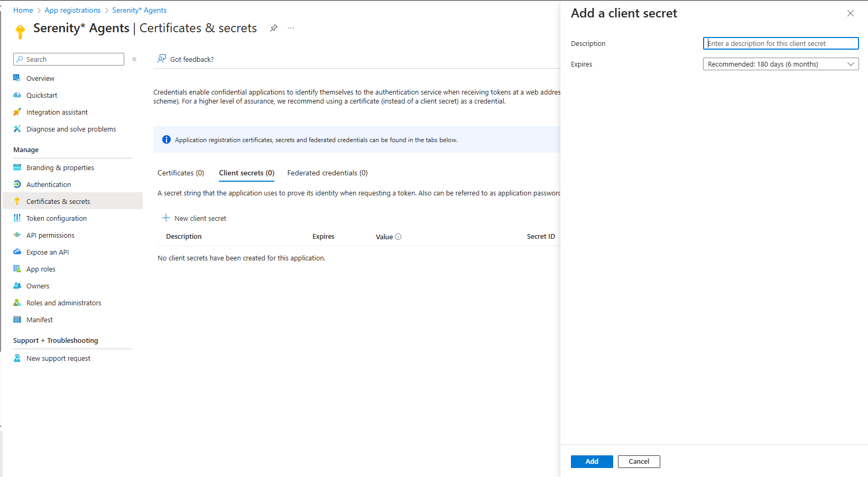This screenshot has height=477, width=868.
Task: Click the Overview grid icon in sidebar
Action: [x=17, y=78]
